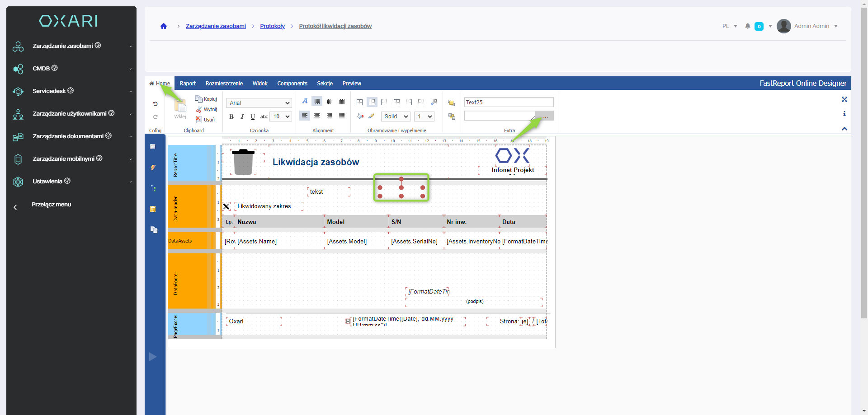Click the Kopiuj copy icon
The height and width of the screenshot is (415, 868).
tap(199, 99)
